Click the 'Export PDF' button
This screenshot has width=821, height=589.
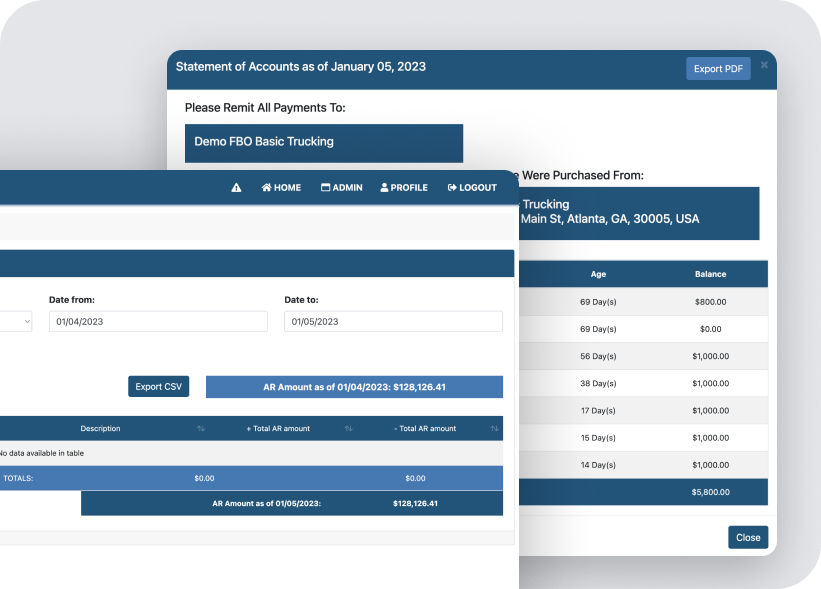coord(717,68)
